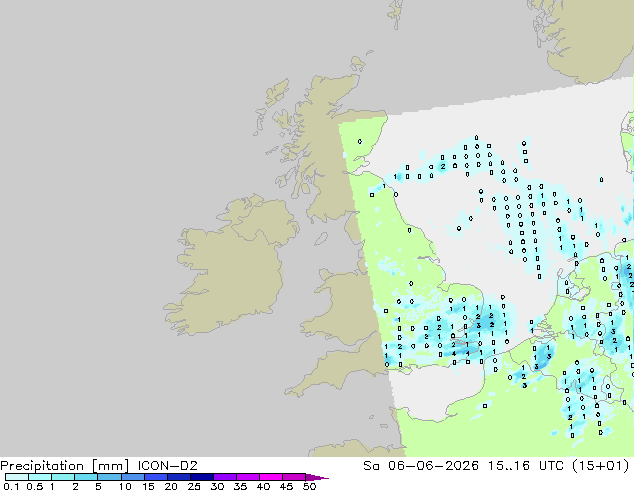The image size is (634, 490).
Task: Click the ICON-D2 model name label
Action: [168, 466]
